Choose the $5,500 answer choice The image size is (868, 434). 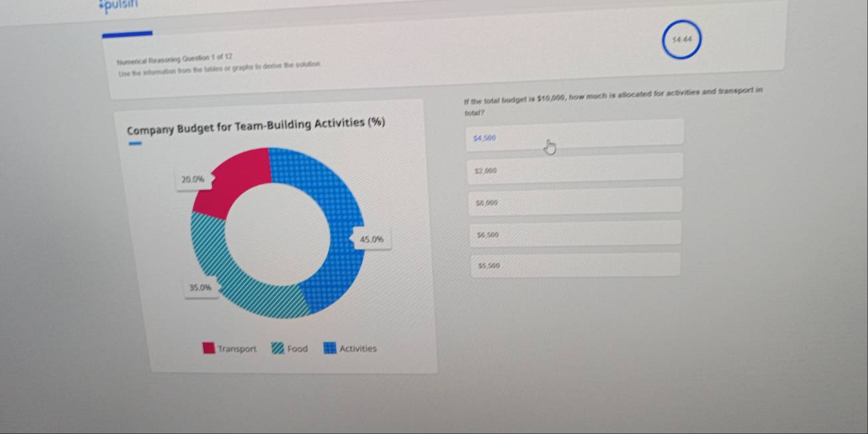click(575, 265)
